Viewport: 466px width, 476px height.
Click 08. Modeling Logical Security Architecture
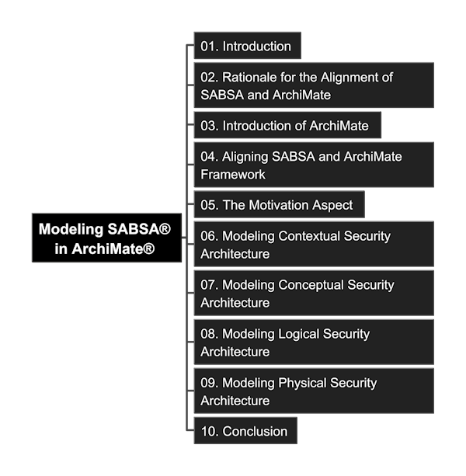(x=314, y=342)
